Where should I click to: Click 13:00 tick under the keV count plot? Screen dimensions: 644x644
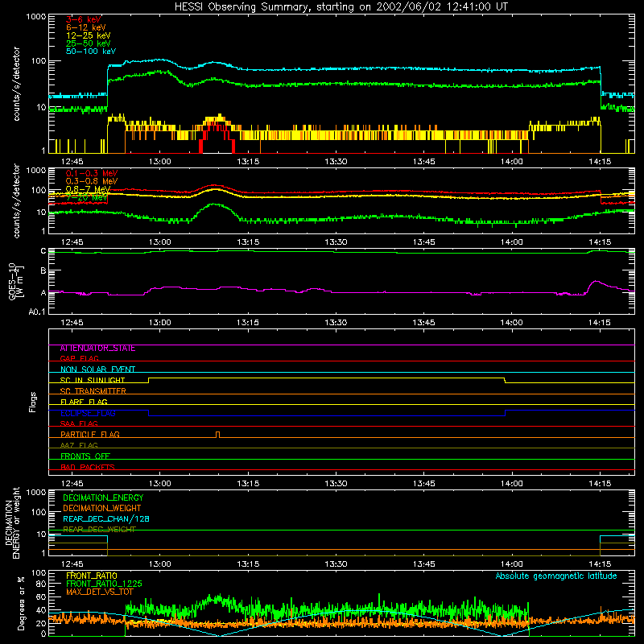(x=159, y=162)
